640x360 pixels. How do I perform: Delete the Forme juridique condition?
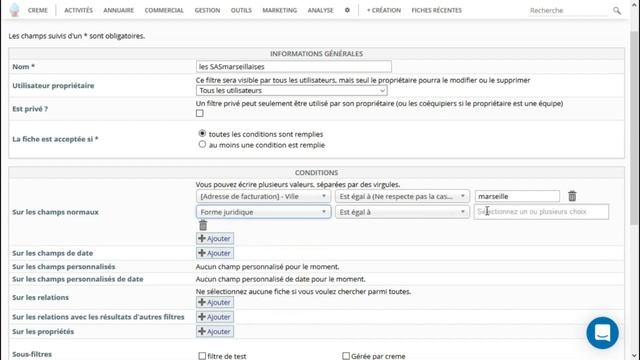pos(203,225)
